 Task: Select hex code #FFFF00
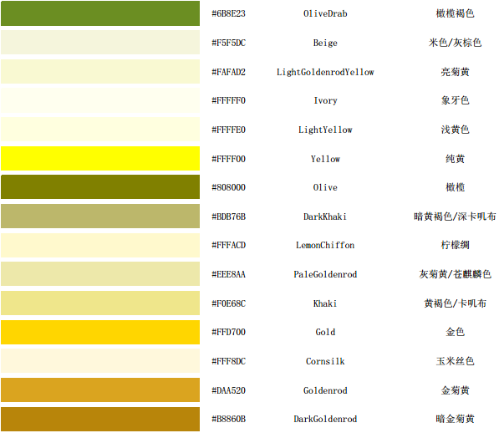[228, 159]
